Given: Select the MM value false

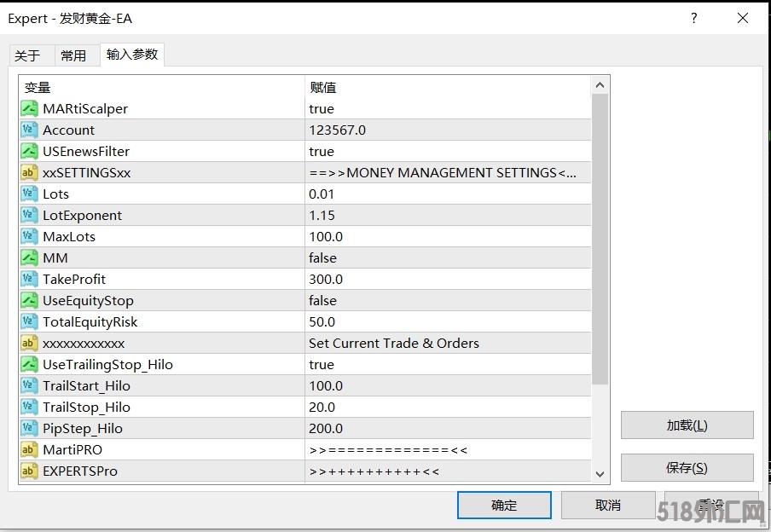Looking at the screenshot, I should pos(448,257).
